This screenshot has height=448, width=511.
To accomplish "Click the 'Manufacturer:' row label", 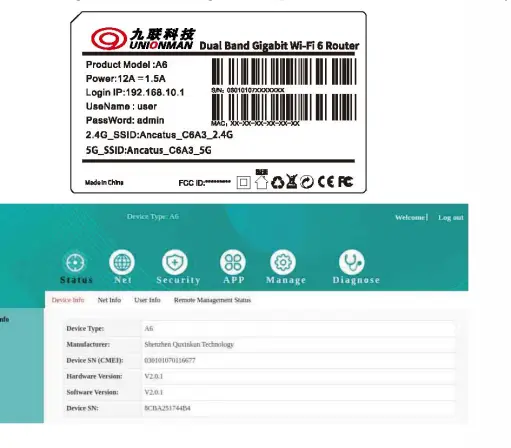I will coord(88,345).
